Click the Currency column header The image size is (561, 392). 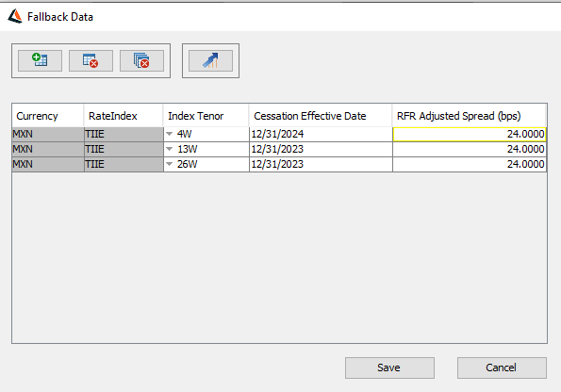[48, 116]
